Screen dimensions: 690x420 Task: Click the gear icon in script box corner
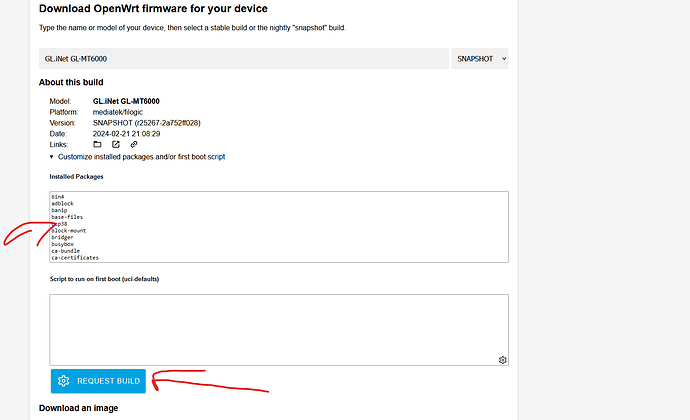click(x=502, y=360)
